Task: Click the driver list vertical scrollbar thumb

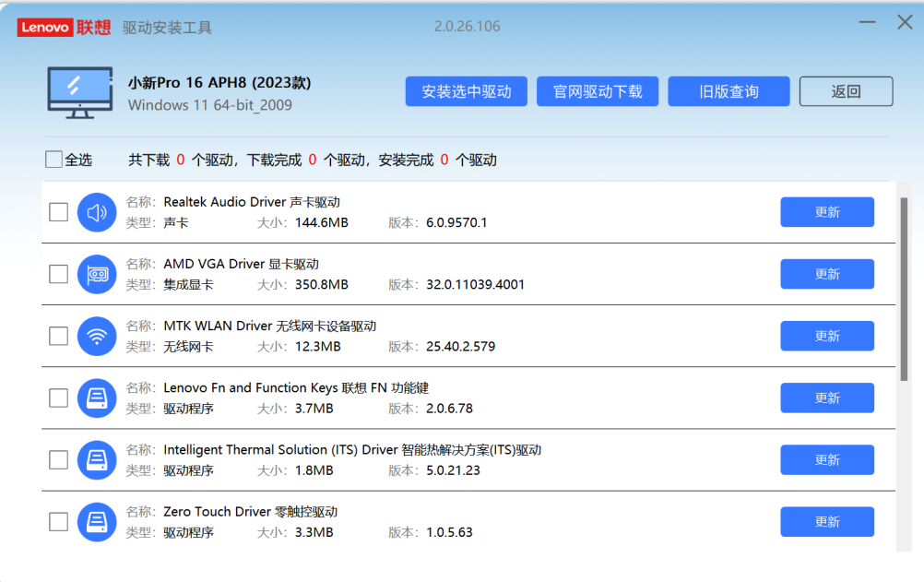Action: (904, 289)
